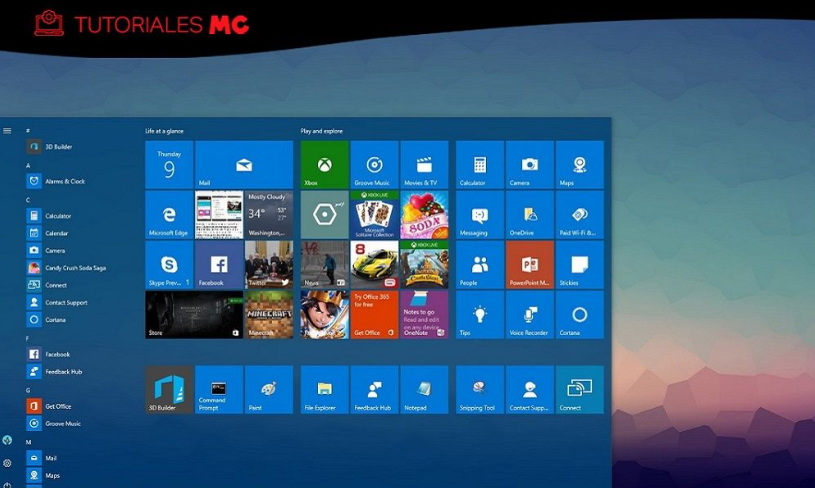Open the People tile
The height and width of the screenshot is (488, 815).
click(x=480, y=265)
